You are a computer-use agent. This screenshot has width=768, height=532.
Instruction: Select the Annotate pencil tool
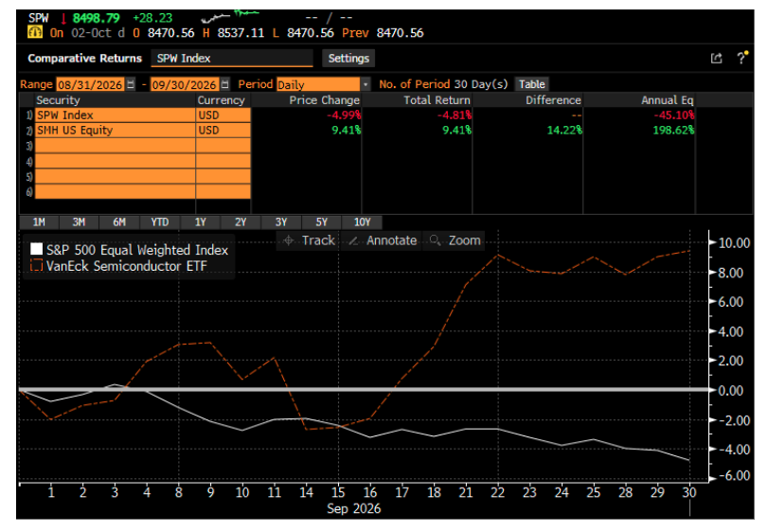tap(382, 240)
